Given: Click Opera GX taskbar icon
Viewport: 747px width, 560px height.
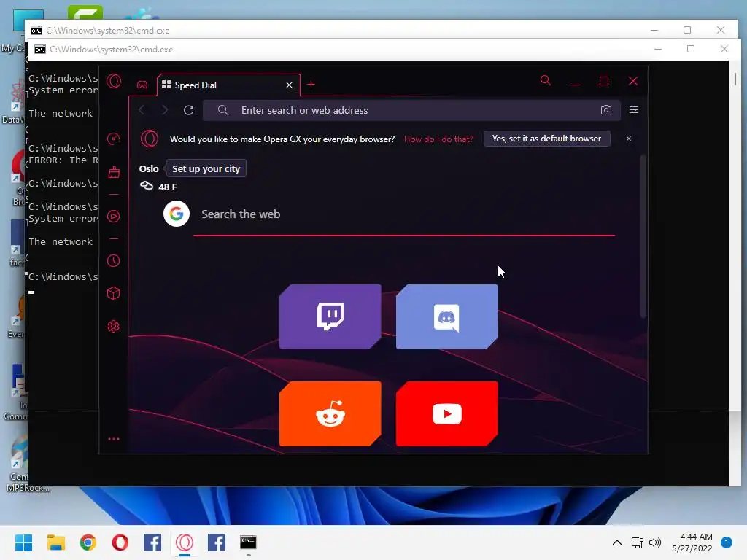Looking at the screenshot, I should pos(185,542).
